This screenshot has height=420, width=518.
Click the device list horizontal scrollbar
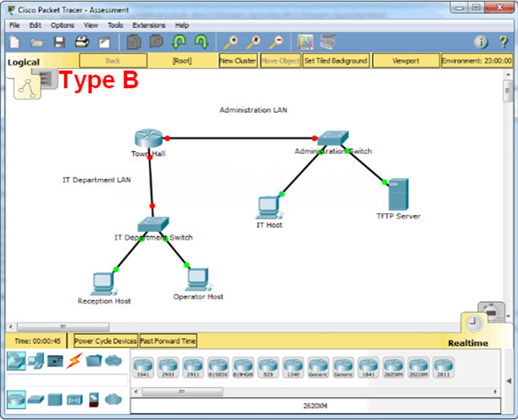click(183, 392)
